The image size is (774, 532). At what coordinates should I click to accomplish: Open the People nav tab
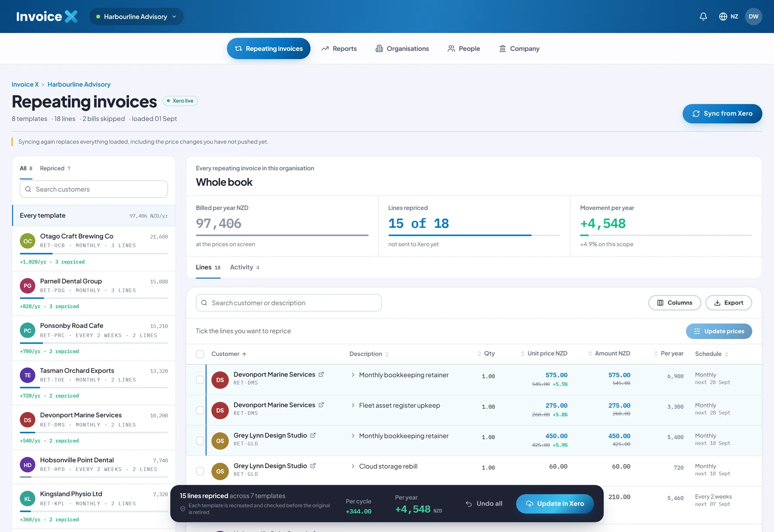point(464,49)
